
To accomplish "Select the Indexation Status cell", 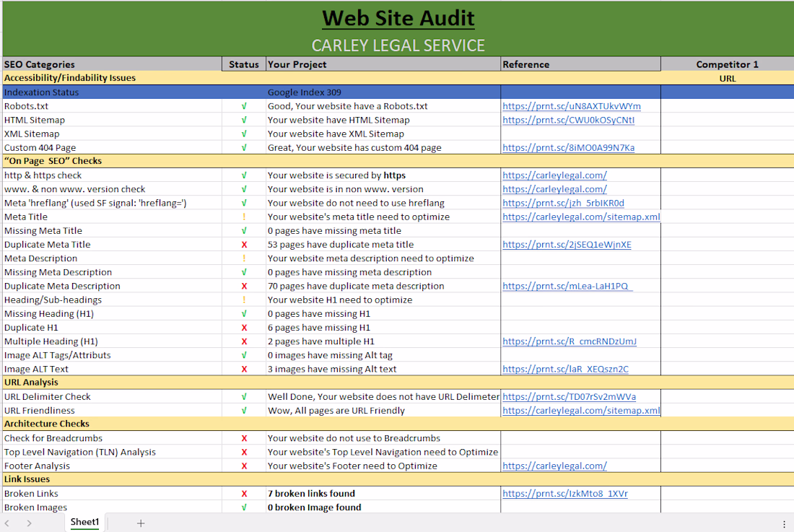I will (112, 92).
